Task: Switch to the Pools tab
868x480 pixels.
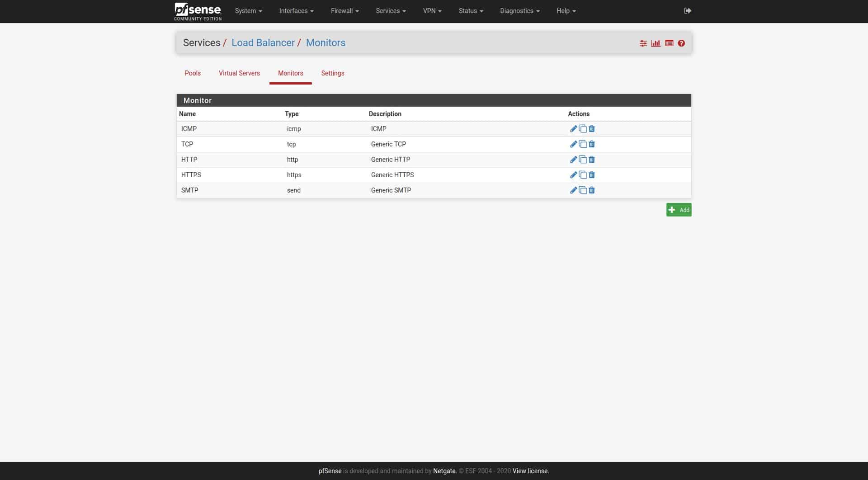Action: pos(193,73)
